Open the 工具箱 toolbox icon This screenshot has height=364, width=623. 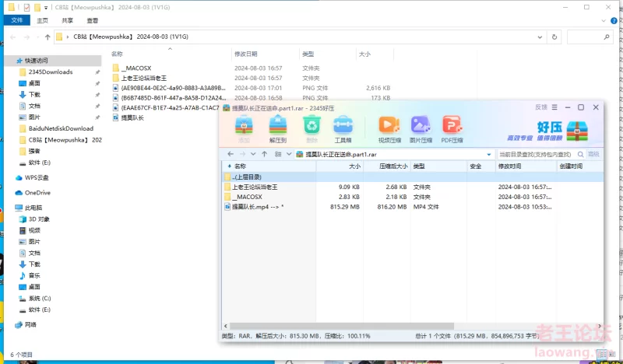(343, 126)
